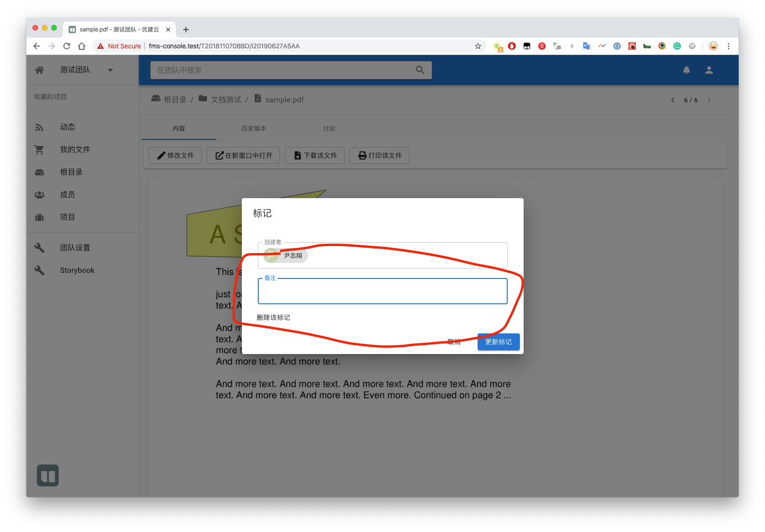The height and width of the screenshot is (532, 765).
Task: Click the 修改文件 button
Action: coord(175,155)
